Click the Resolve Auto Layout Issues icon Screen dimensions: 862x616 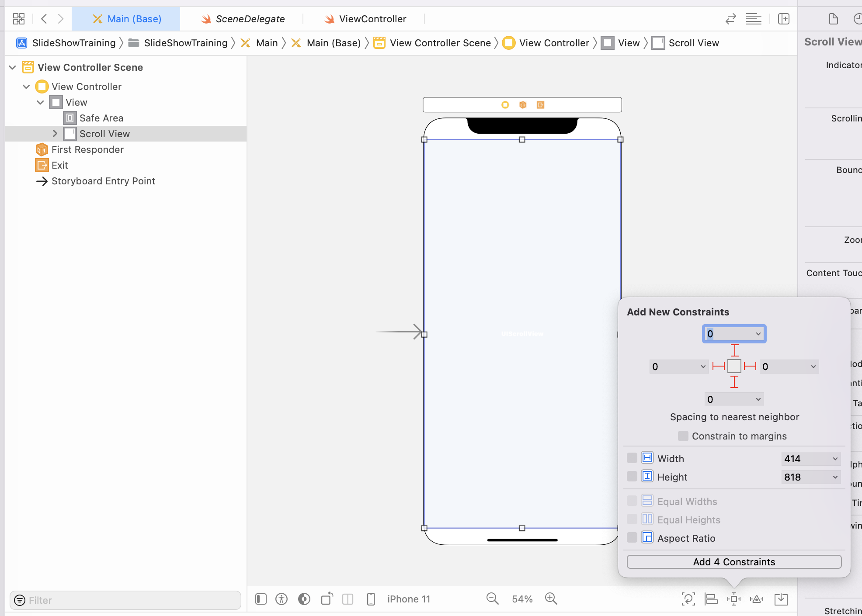click(757, 599)
